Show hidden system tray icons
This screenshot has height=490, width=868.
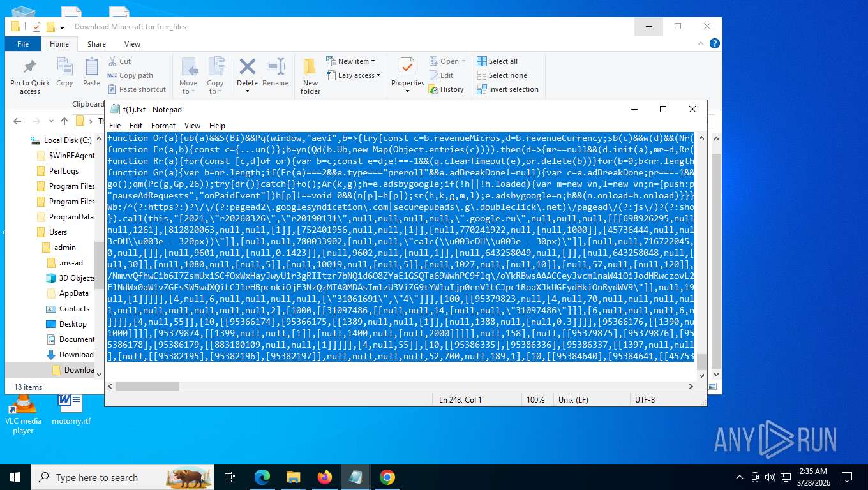pos(740,477)
